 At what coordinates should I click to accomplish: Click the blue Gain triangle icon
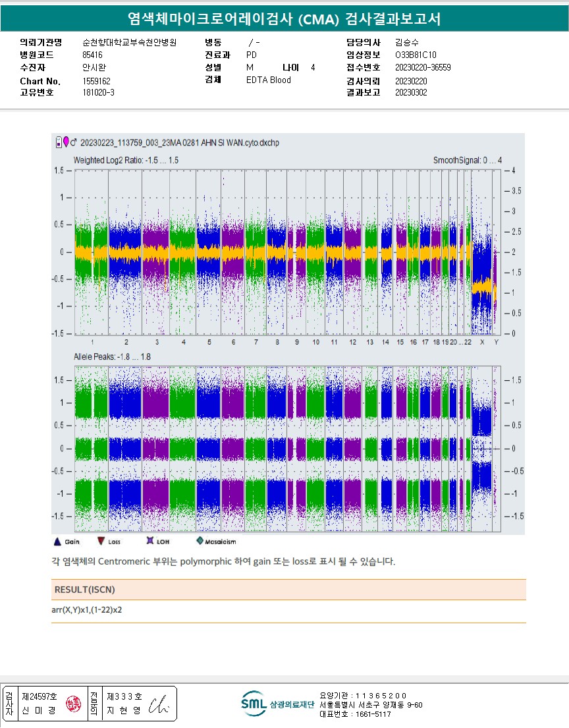click(57, 542)
